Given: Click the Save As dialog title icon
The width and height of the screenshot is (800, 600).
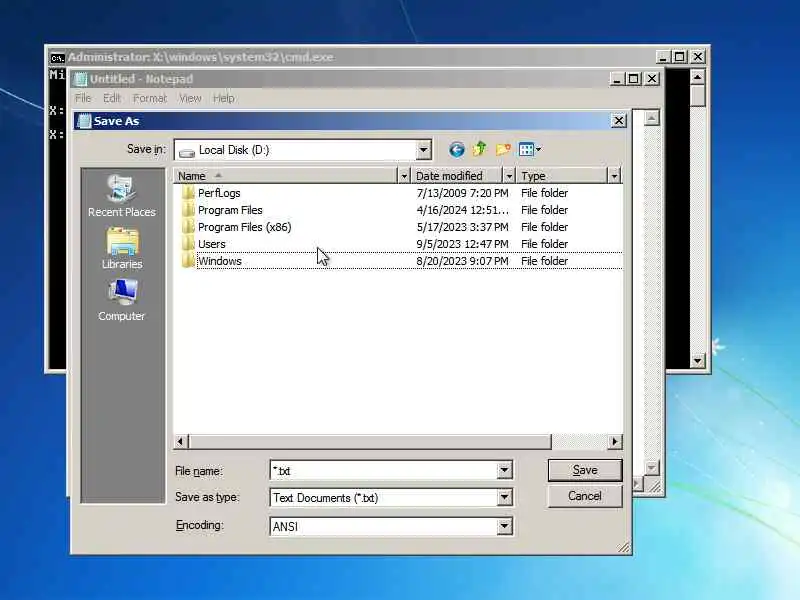Looking at the screenshot, I should [x=84, y=121].
